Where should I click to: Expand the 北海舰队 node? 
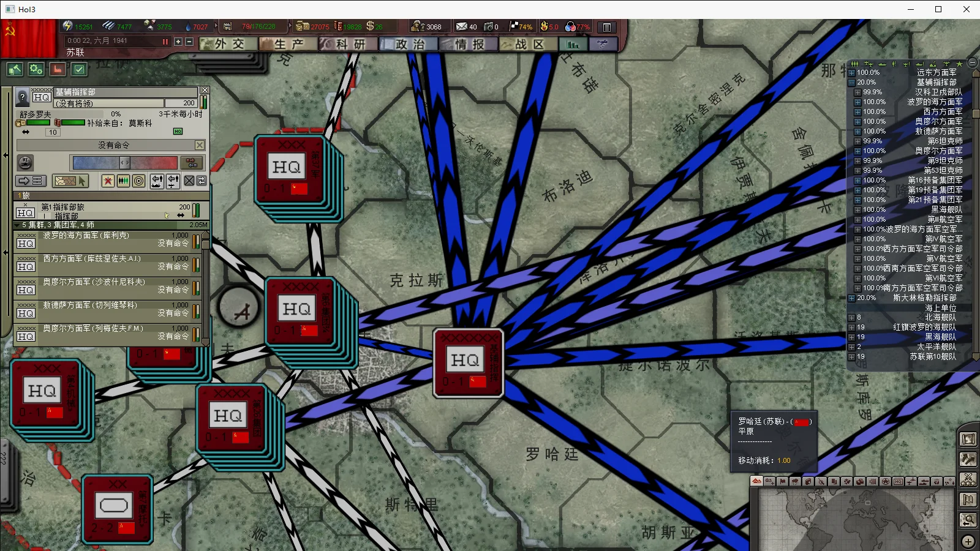(851, 317)
